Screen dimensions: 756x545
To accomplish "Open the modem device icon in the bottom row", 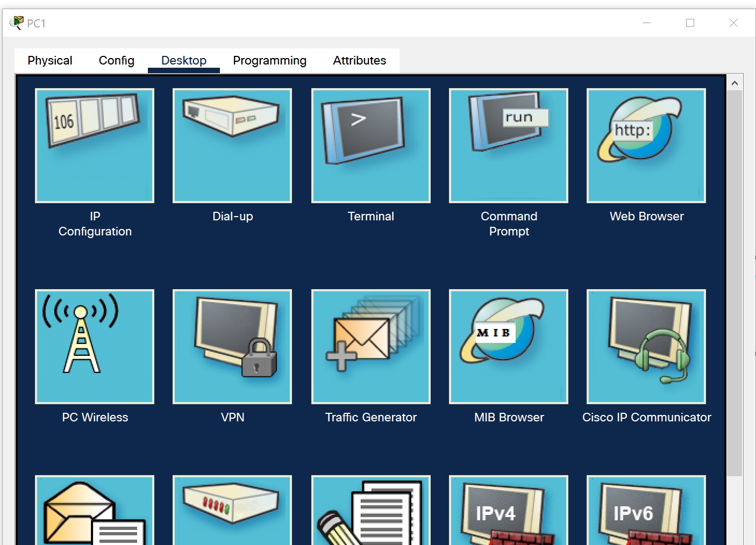I will tap(232, 510).
